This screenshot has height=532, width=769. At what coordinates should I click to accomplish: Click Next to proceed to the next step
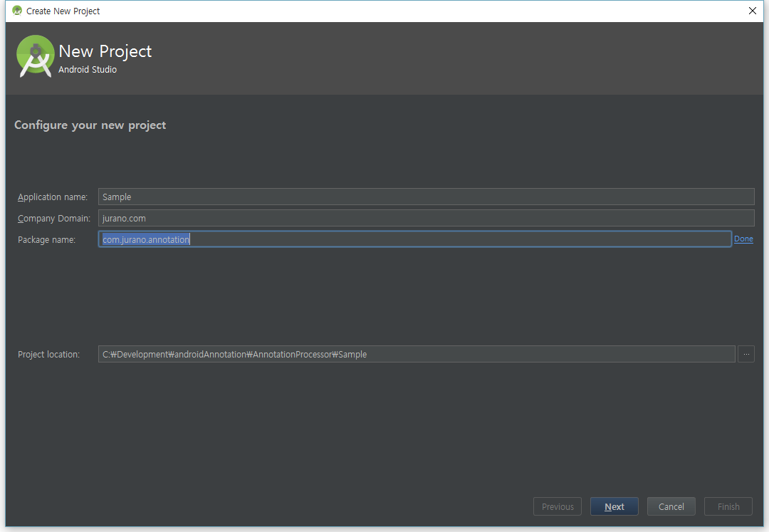(614, 506)
